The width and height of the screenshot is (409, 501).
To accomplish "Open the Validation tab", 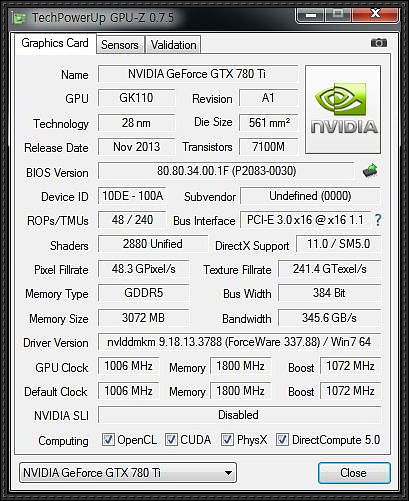I will [x=173, y=45].
